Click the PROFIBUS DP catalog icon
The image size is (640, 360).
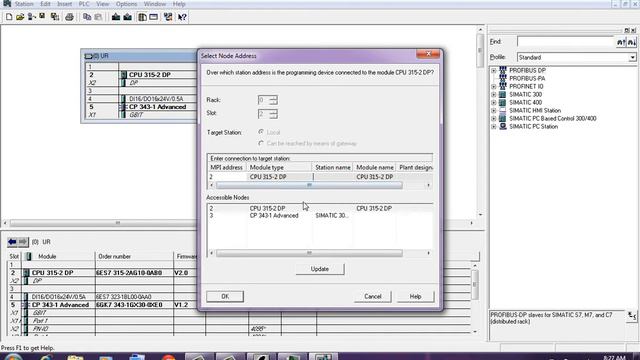(x=503, y=70)
